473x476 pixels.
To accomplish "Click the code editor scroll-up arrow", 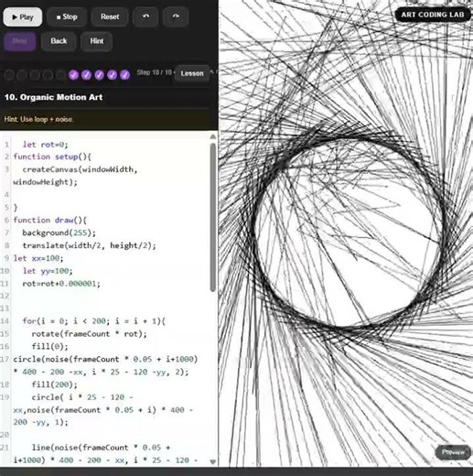I will coord(213,137).
